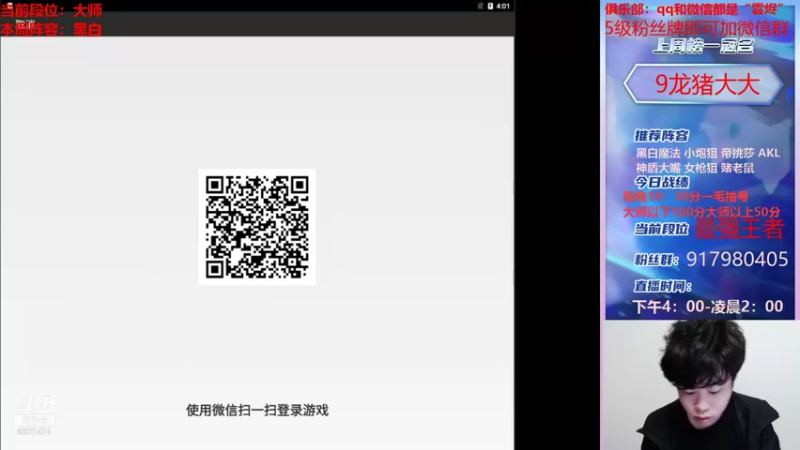Click the streamer webcam feed
Viewport: 800px width, 450px height.
(700, 385)
